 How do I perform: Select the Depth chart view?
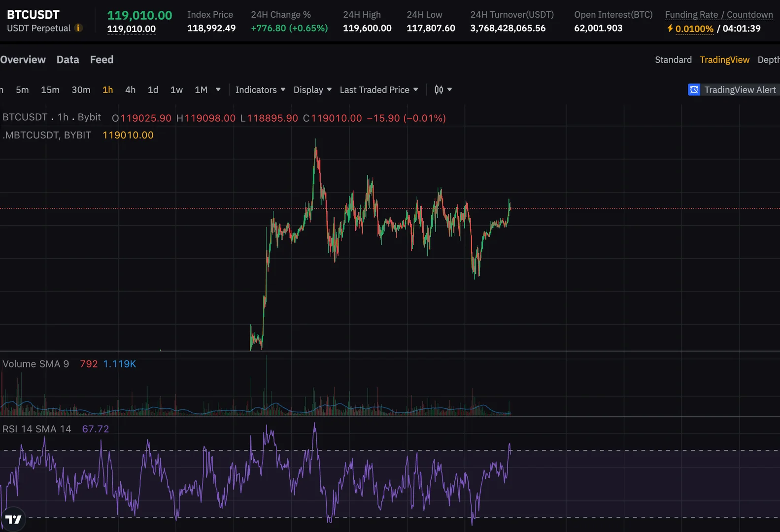pos(769,60)
